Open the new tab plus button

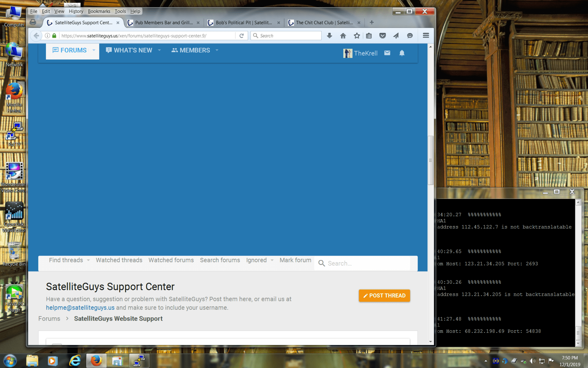(x=372, y=22)
